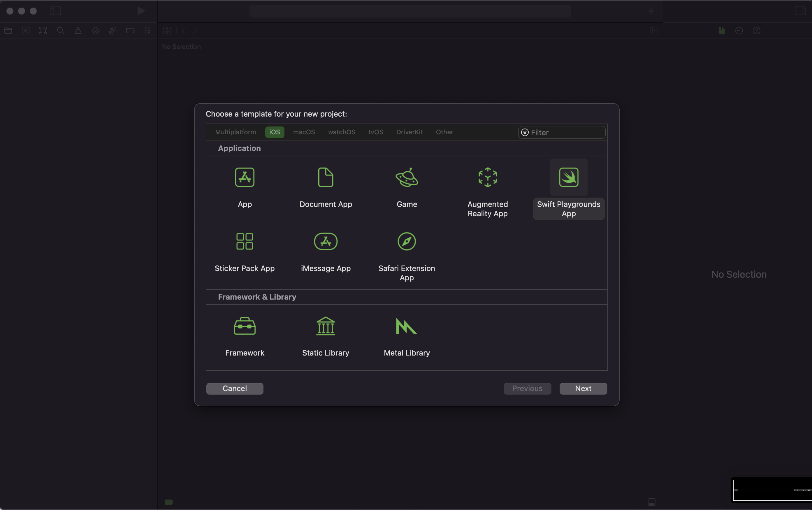This screenshot has width=812, height=510.
Task: Toggle the left navigator sidebar button
Action: 55,11
